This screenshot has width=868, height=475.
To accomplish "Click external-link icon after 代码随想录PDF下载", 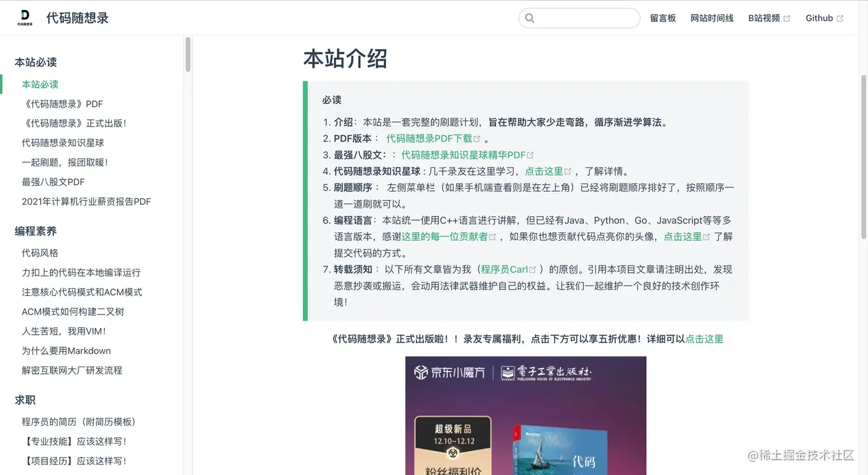I will point(477,138).
